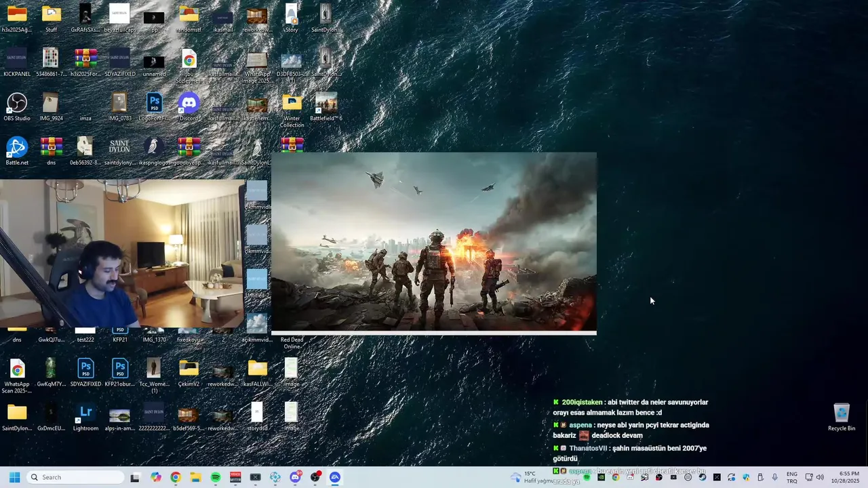This screenshot has width=868, height=488.
Task: Open Task View from taskbar
Action: [135, 477]
